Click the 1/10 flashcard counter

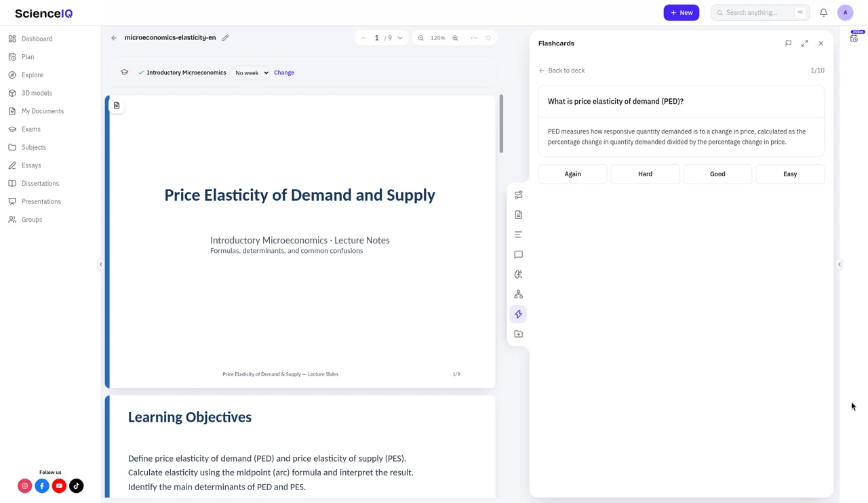point(817,71)
